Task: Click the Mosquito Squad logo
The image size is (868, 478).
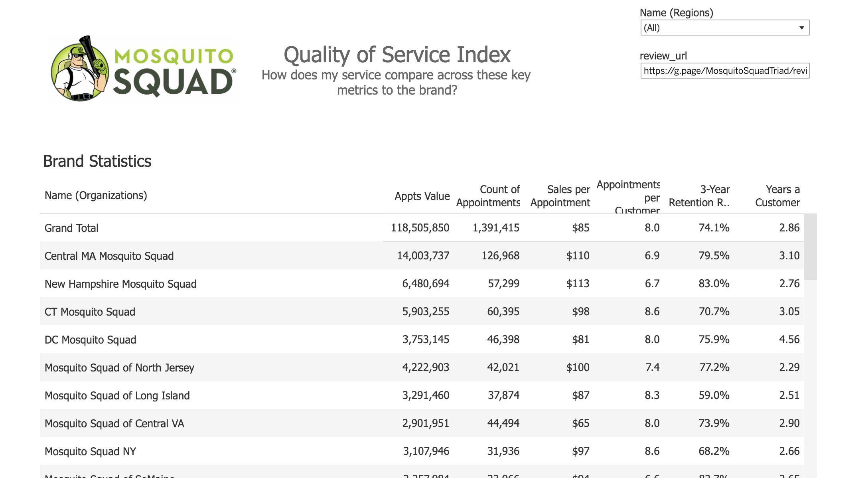Action: [144, 69]
